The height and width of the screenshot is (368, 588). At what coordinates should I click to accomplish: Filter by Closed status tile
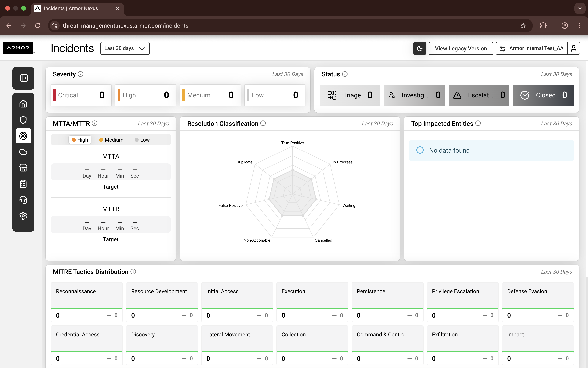[x=543, y=95]
